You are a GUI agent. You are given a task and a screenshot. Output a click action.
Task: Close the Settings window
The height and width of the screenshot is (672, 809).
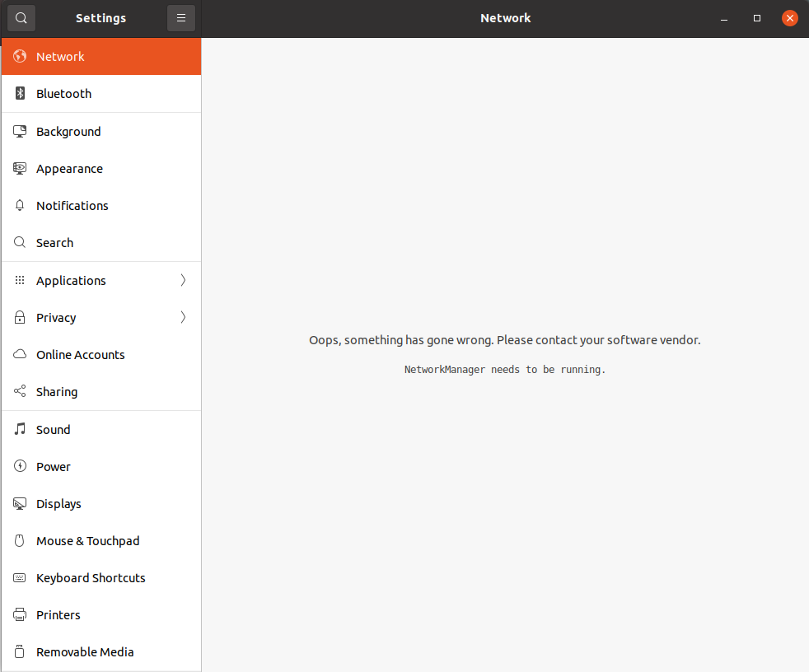point(790,18)
